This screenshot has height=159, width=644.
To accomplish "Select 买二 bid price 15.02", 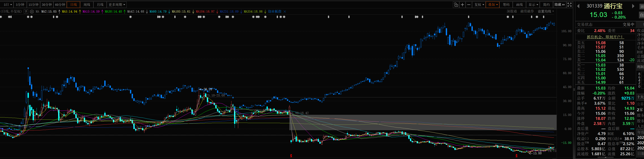I will click(600, 69).
